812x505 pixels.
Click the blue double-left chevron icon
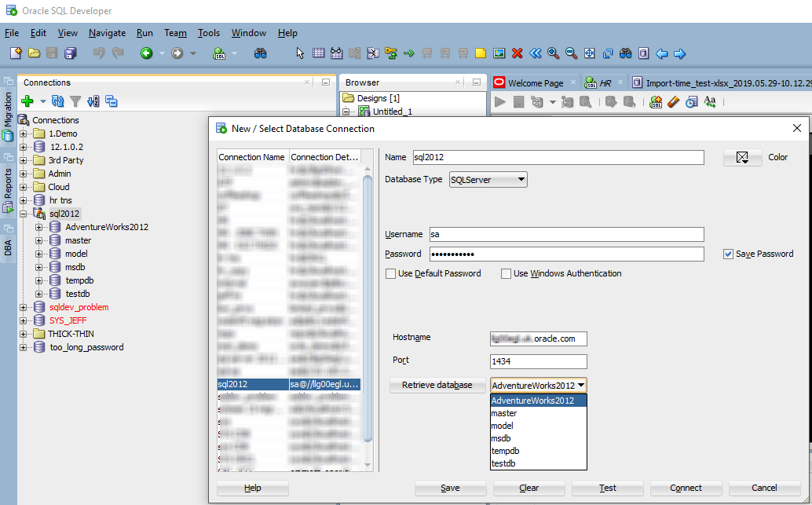536,53
